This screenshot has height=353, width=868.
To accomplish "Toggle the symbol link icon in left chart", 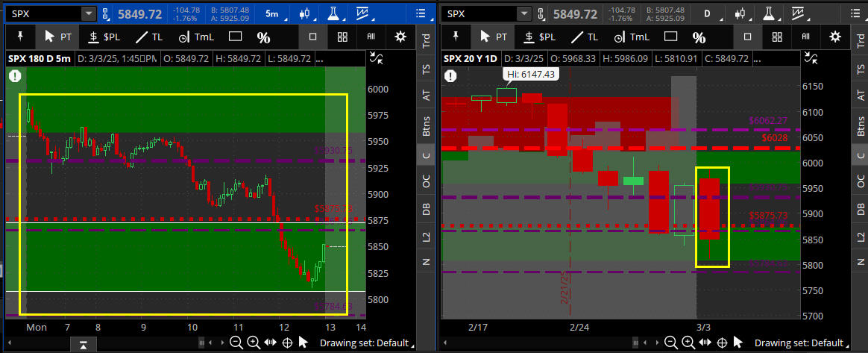I will 105,13.
